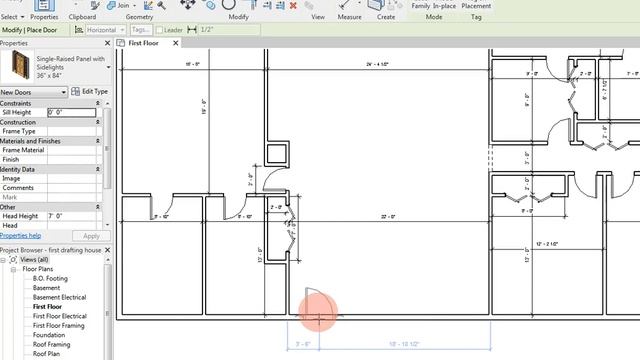Collapse the Identity Data section
This screenshot has width=640, height=360.
coord(98,169)
